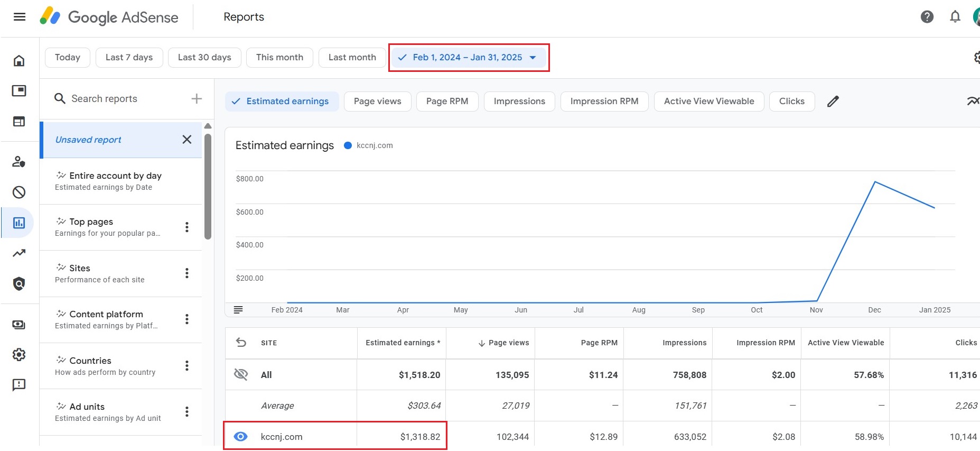The width and height of the screenshot is (980, 451).
Task: Click the Search reports magnifier icon
Action: (60, 99)
